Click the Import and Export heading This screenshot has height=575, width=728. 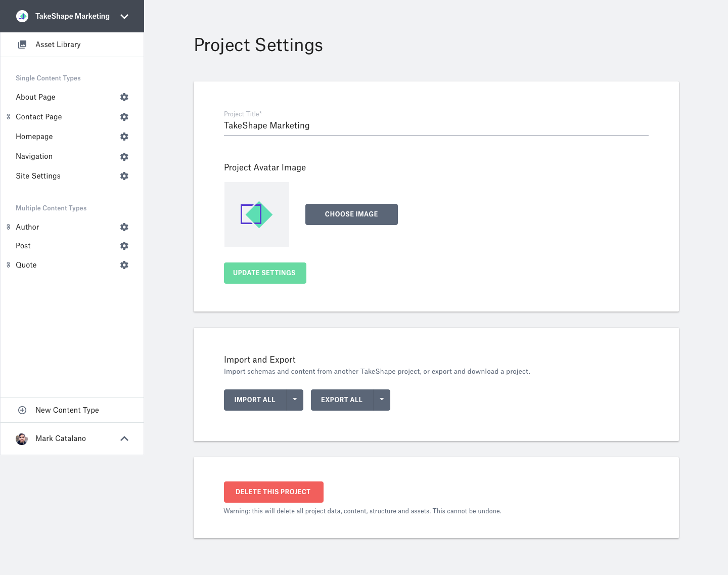tap(260, 360)
